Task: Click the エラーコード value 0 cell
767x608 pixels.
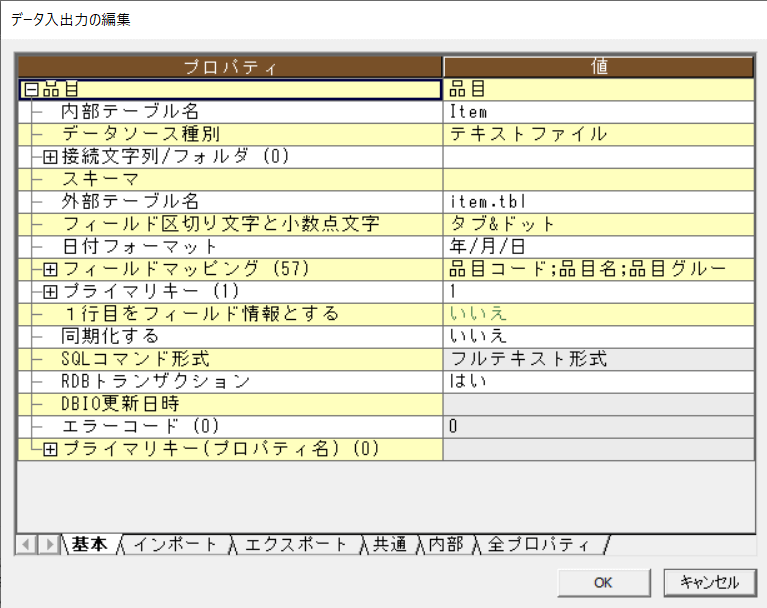Action: pyautogui.click(x=599, y=427)
